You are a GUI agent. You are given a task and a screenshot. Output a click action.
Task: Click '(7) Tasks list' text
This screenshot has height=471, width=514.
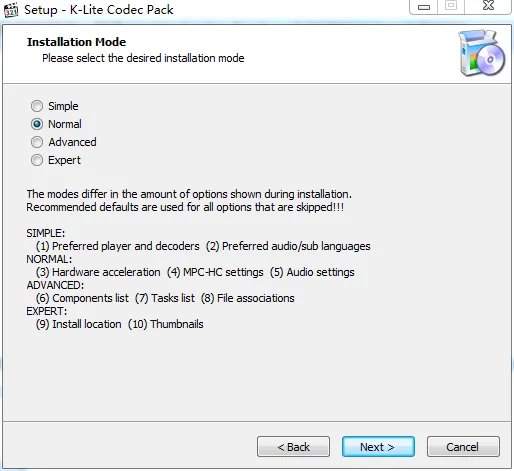[x=165, y=298]
